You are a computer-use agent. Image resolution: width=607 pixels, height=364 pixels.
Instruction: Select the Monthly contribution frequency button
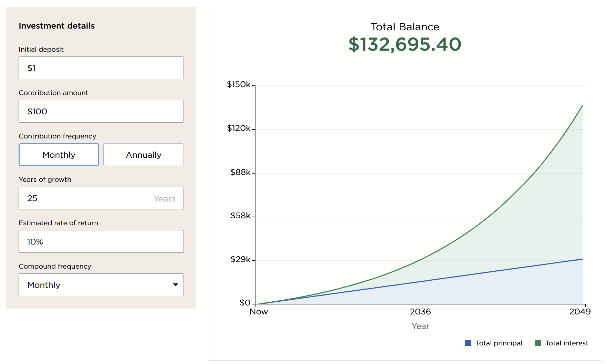(59, 155)
